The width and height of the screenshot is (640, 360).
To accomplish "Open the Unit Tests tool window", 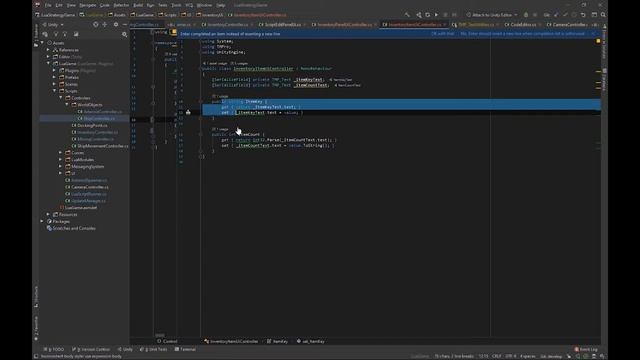I will (154, 349).
